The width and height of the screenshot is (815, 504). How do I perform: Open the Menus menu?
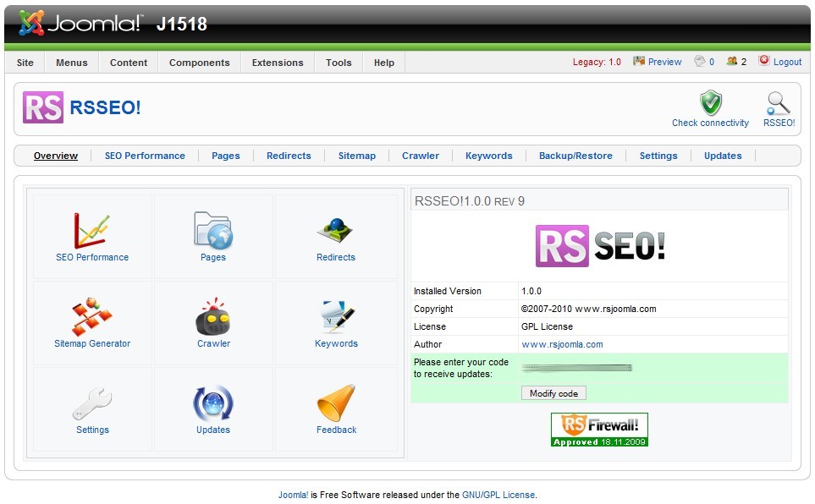click(72, 63)
